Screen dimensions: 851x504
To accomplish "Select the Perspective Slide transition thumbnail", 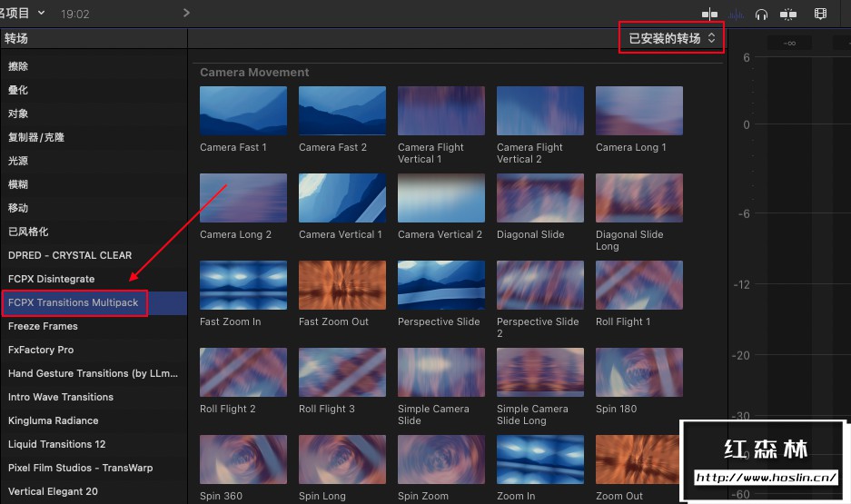I will click(440, 285).
